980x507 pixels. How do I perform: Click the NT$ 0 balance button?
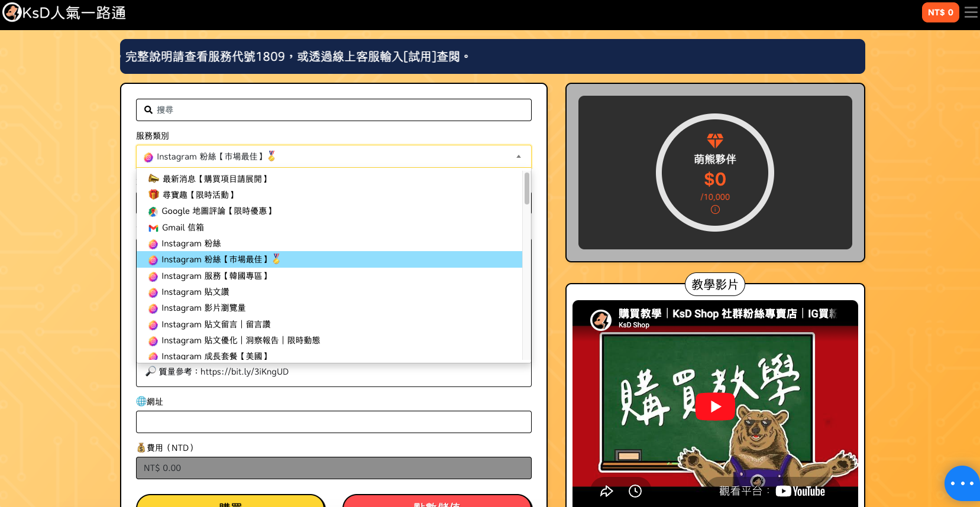[940, 12]
